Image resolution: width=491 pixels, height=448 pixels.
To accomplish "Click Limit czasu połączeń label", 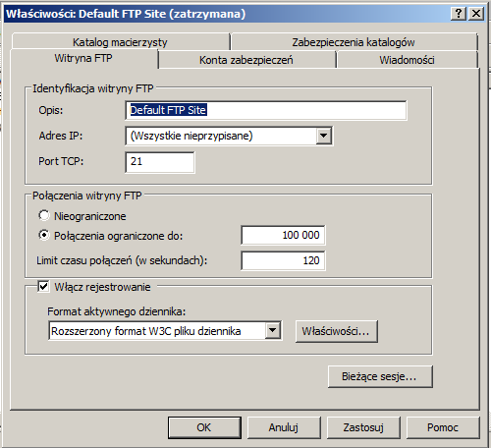I will point(122,260).
